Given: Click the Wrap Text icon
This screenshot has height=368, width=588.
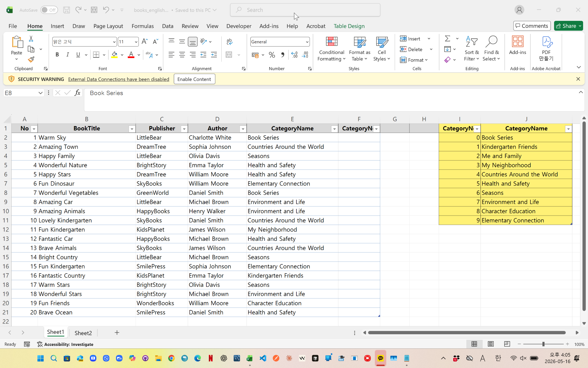Looking at the screenshot, I should [229, 41].
